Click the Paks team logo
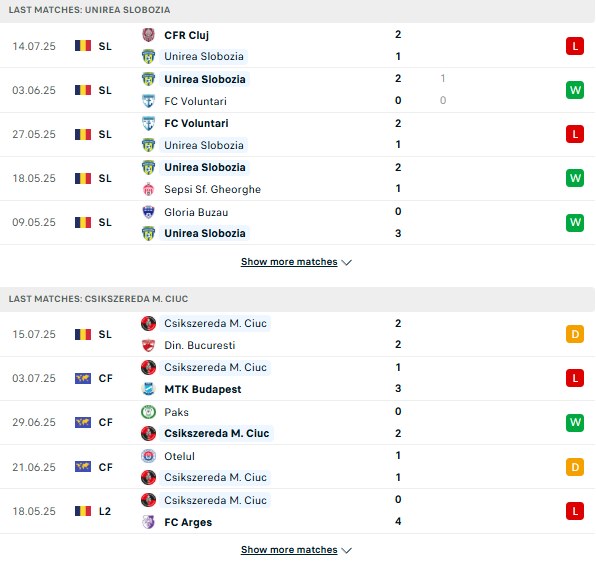The image size is (596, 562). coord(148,412)
